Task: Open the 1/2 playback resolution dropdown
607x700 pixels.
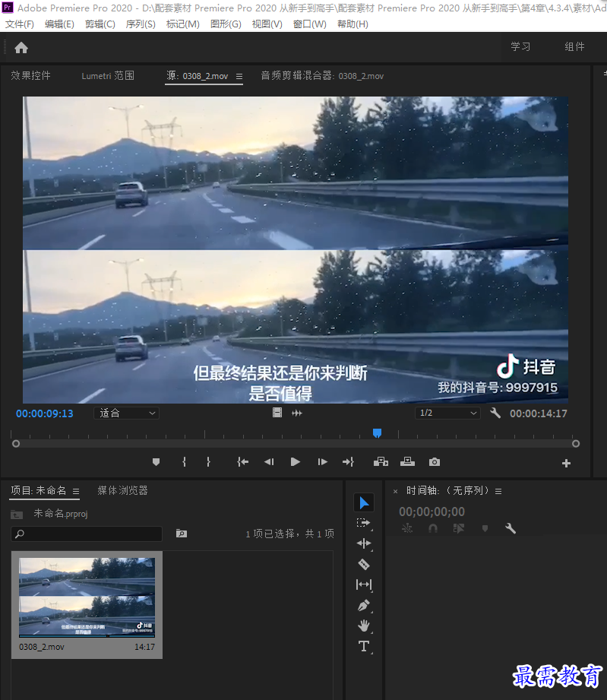Action: [x=447, y=413]
